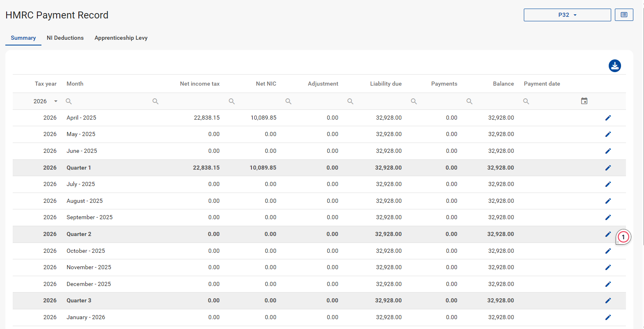Switch to the NI Deductions tab
Viewport: 644px width, 329px height.
[x=65, y=38]
